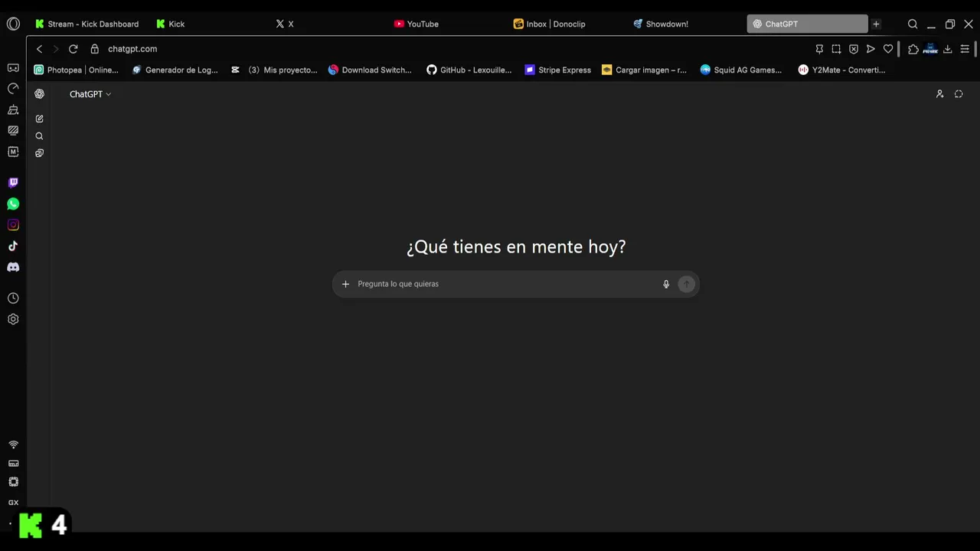Open the extensions puzzle icon
This screenshot has width=980, height=551.
pos(913,49)
